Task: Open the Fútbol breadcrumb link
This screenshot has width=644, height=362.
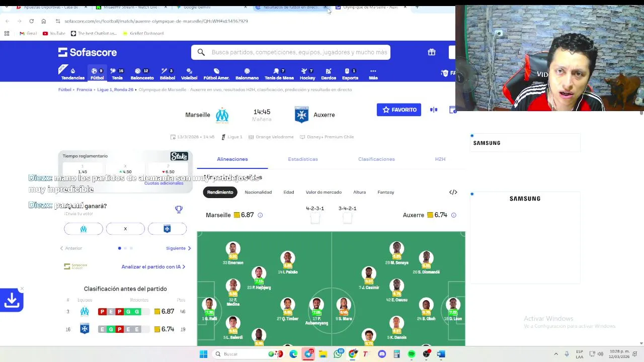Action: coord(64,89)
